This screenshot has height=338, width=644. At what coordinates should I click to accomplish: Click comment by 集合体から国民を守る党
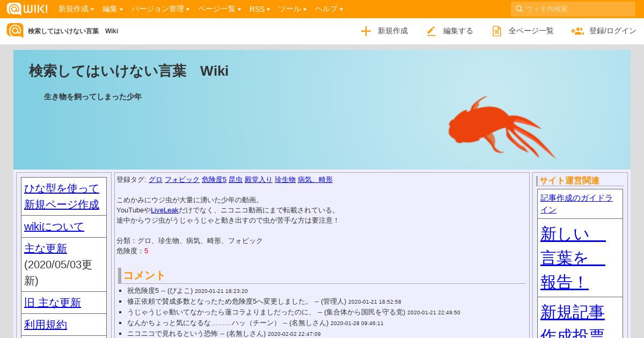(266, 312)
